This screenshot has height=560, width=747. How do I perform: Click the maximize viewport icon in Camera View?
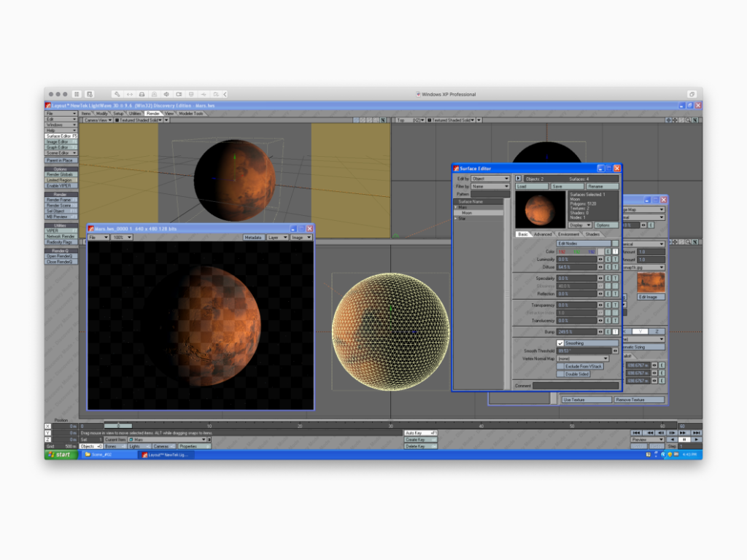click(x=384, y=120)
